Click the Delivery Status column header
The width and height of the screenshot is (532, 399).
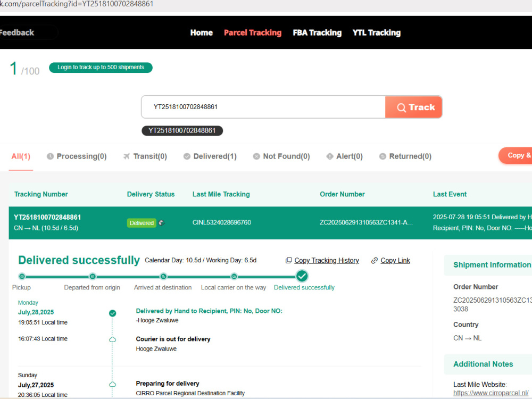point(151,194)
